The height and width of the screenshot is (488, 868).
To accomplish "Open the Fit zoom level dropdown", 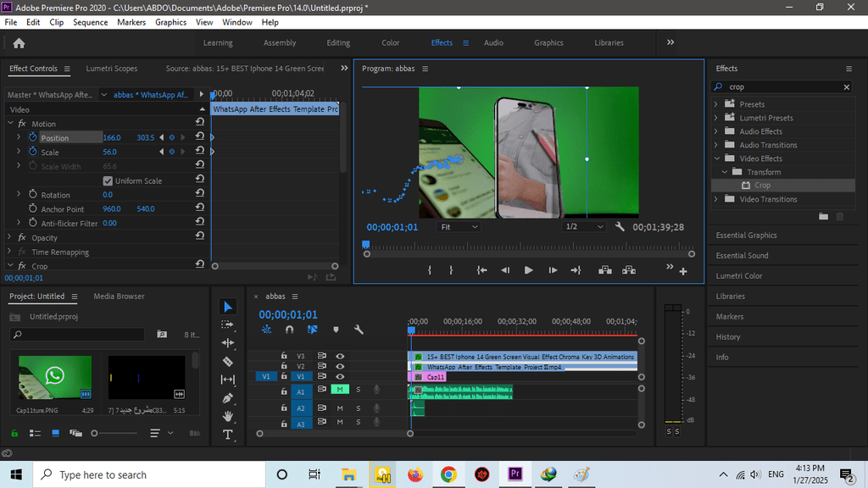I will click(459, 227).
